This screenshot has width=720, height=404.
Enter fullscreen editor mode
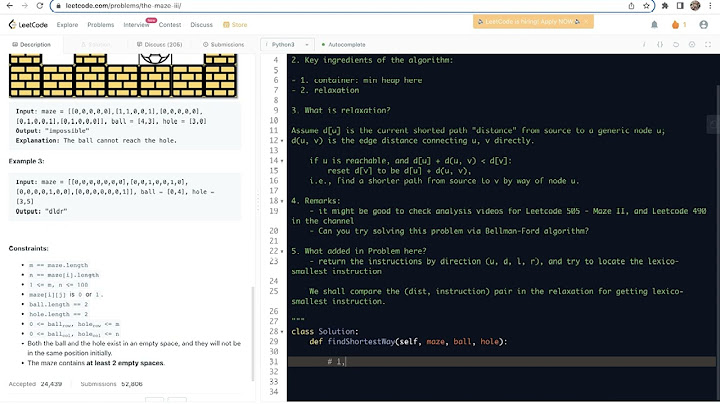(708, 45)
